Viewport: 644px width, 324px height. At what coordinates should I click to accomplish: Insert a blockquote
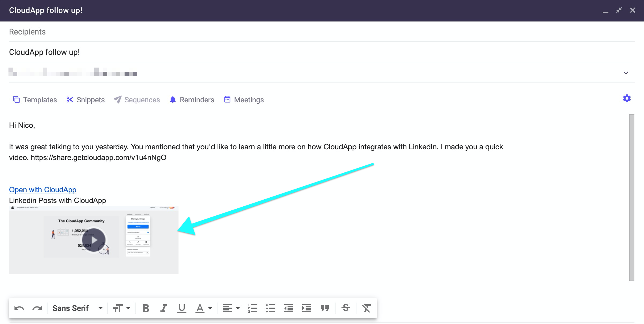(x=325, y=308)
